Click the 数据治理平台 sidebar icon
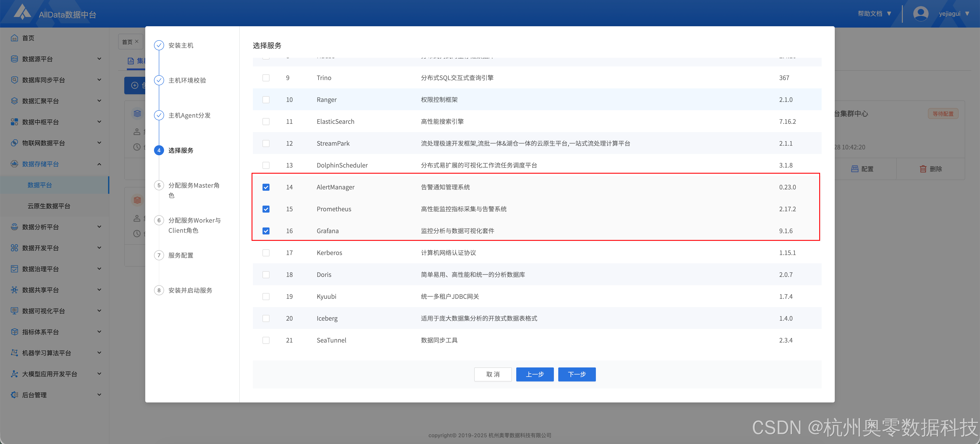This screenshot has width=980, height=444. coord(14,269)
